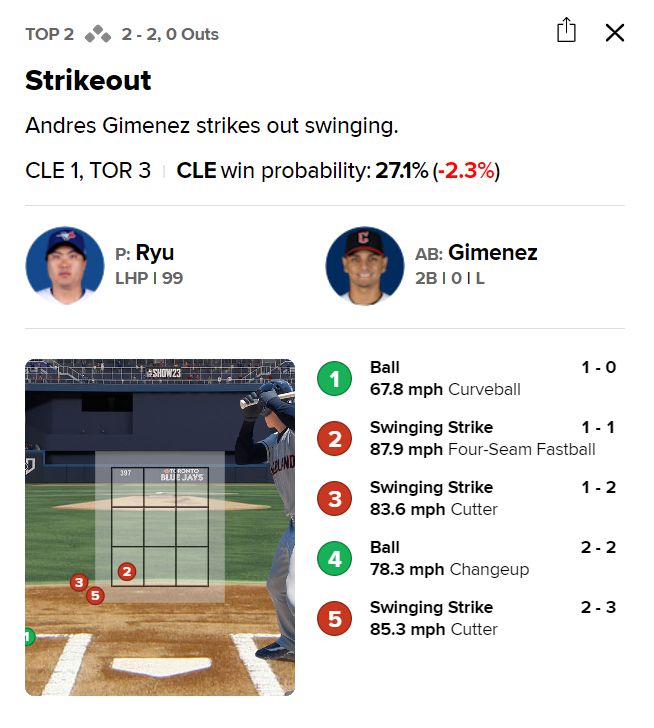Click pitch 2 marker in strike zone
Screen dimensions: 654x728
tap(126, 571)
